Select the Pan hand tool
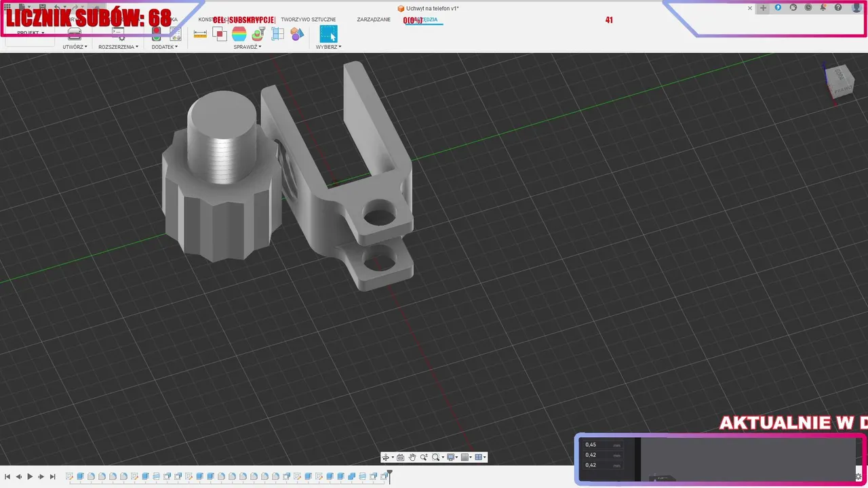The image size is (868, 488). coord(412,457)
